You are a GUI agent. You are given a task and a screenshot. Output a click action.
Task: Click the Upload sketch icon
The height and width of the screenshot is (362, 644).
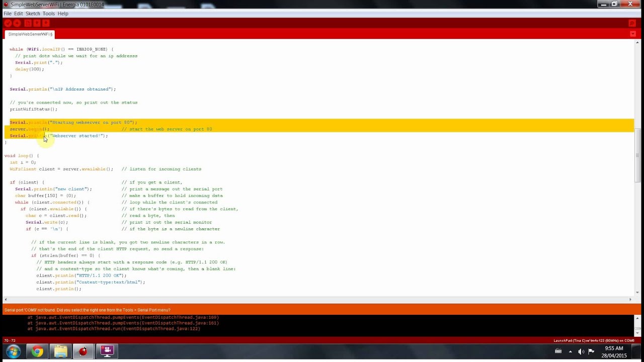17,23
